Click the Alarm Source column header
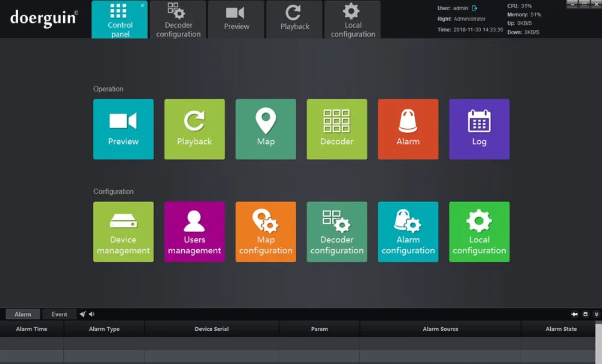 tap(441, 329)
